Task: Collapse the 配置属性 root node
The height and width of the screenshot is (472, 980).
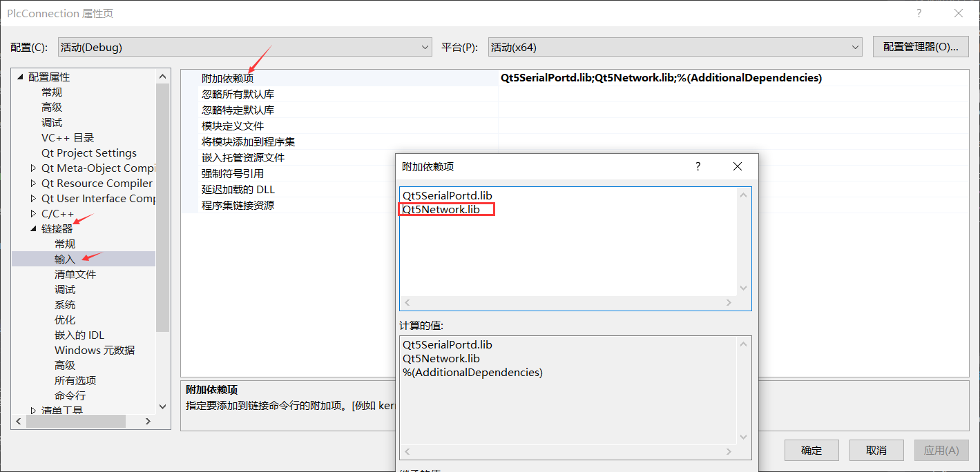Action: (19, 77)
